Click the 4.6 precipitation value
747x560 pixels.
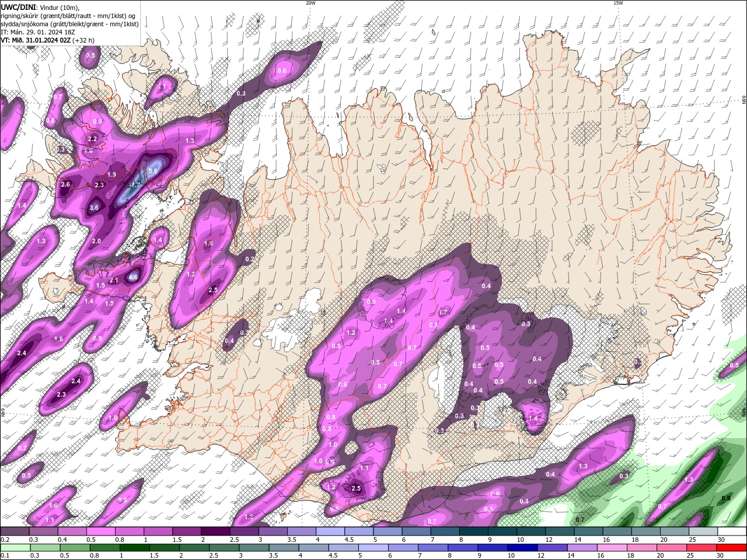(133, 277)
